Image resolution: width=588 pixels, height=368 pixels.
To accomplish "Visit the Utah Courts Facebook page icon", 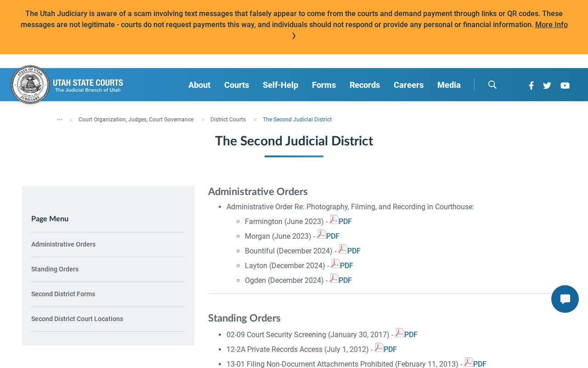I will (x=531, y=85).
